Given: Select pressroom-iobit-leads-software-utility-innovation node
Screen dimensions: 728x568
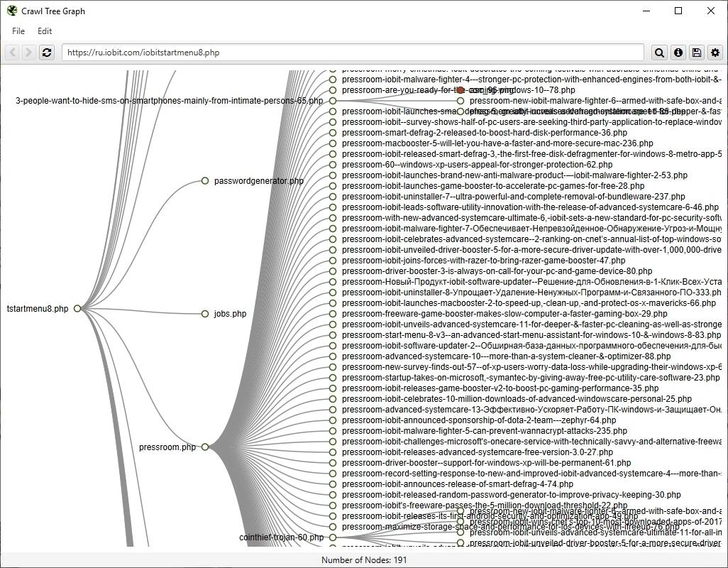Looking at the screenshot, I should point(333,207).
